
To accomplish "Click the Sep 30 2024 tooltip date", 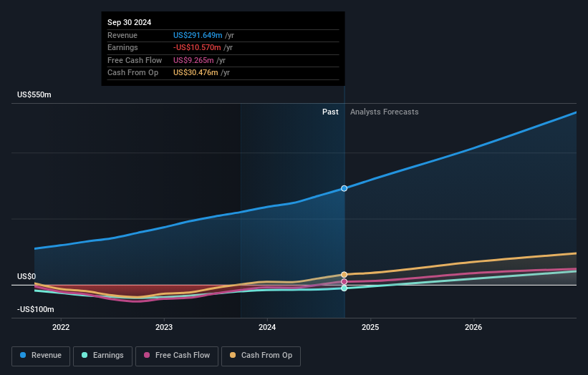I will [130, 22].
